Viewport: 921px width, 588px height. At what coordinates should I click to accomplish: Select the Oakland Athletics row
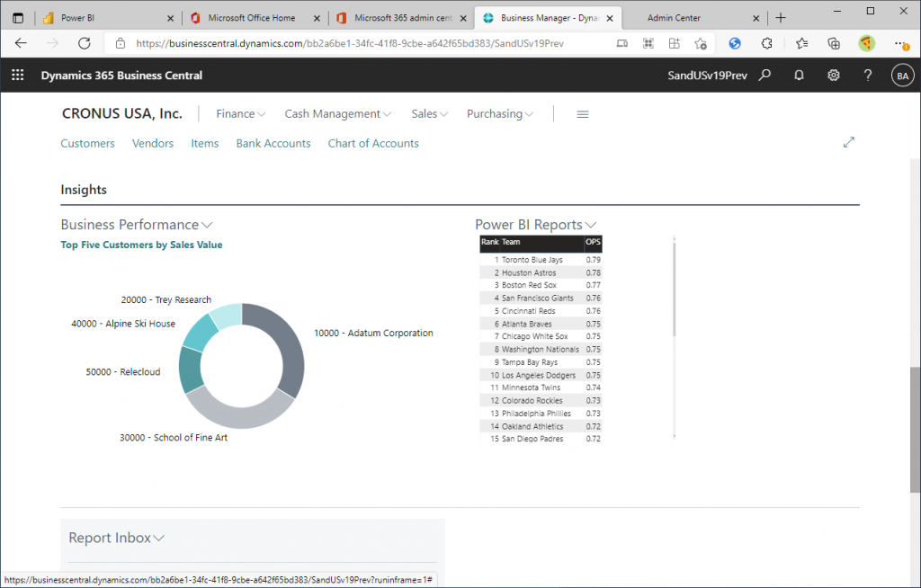click(541, 426)
